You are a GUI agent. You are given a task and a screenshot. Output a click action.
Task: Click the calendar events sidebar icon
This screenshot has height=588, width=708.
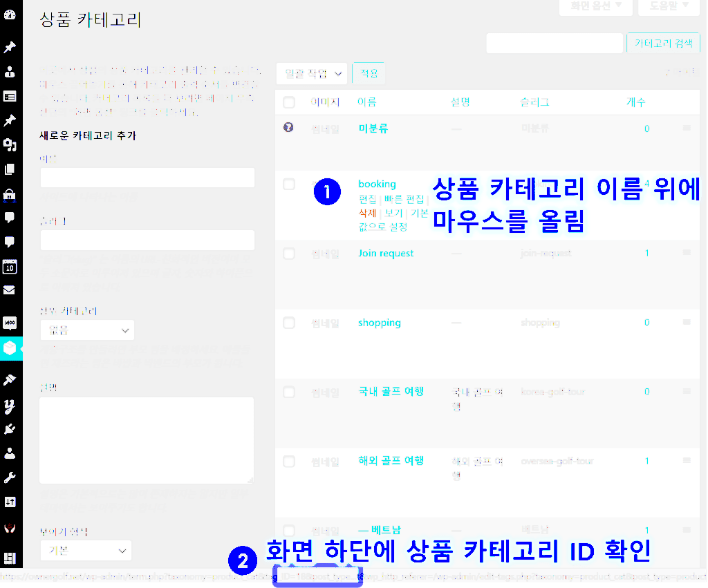tap(11, 267)
